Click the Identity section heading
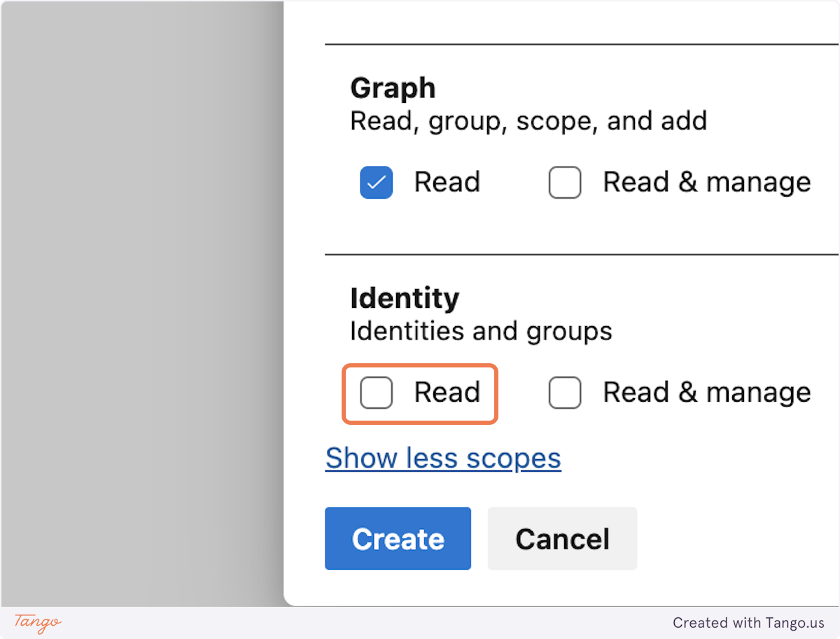The width and height of the screenshot is (840, 639). 405,298
